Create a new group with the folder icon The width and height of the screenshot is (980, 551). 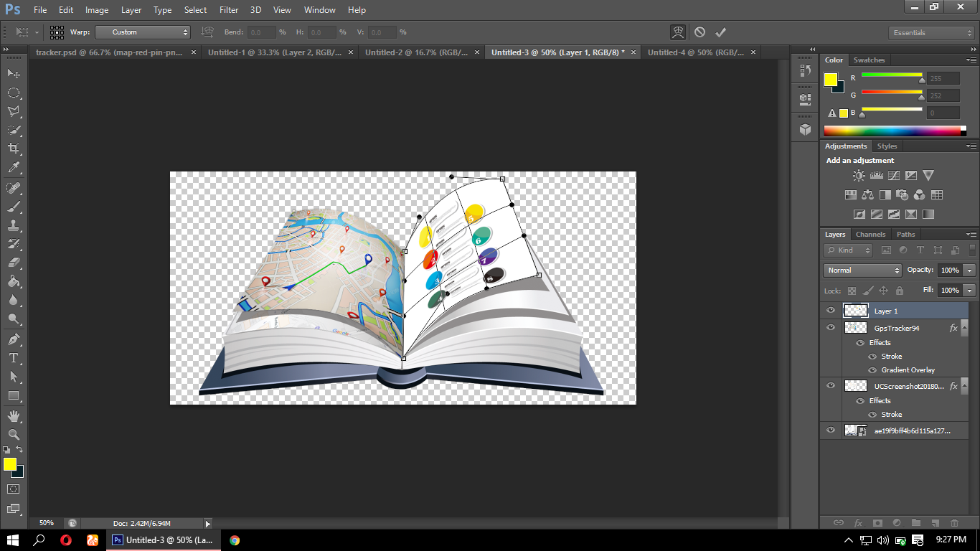click(x=915, y=523)
